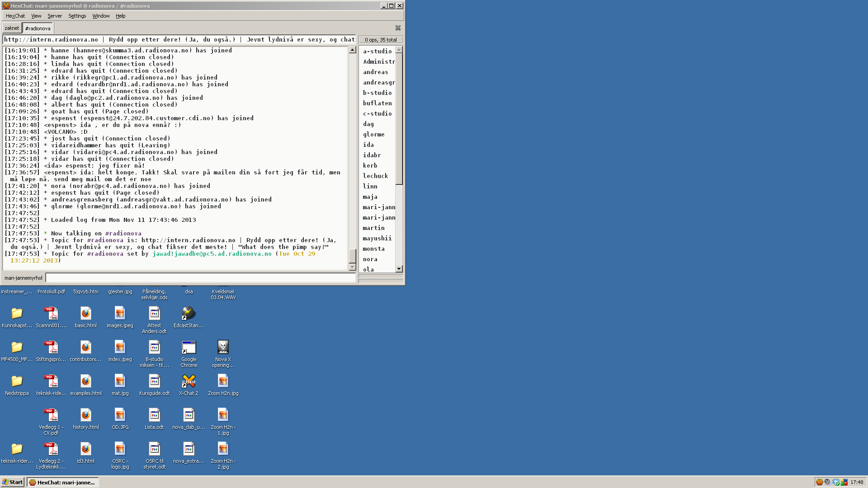
Task: Click the system tray clock 17:48
Action: 857,482
